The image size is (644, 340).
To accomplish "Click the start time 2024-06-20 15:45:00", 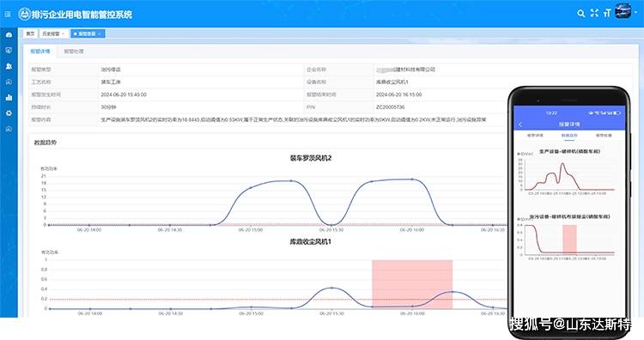I will coord(124,94).
